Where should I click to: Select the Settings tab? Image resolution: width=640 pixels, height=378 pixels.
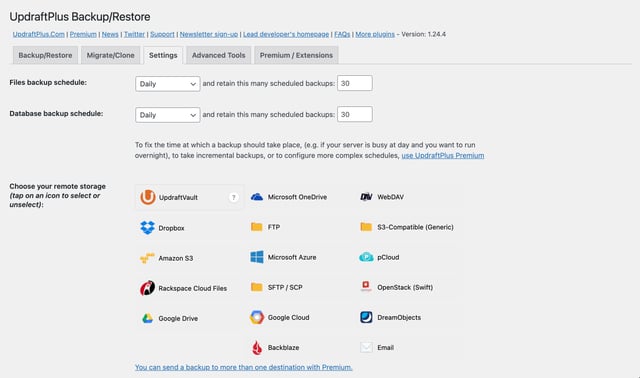click(163, 55)
